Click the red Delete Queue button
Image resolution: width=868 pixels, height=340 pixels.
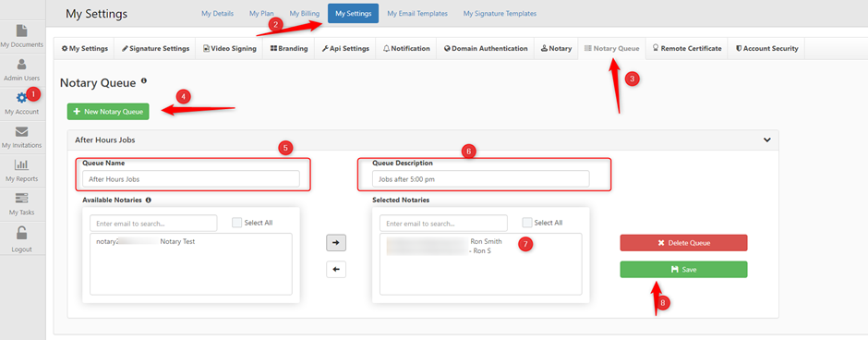(x=683, y=243)
